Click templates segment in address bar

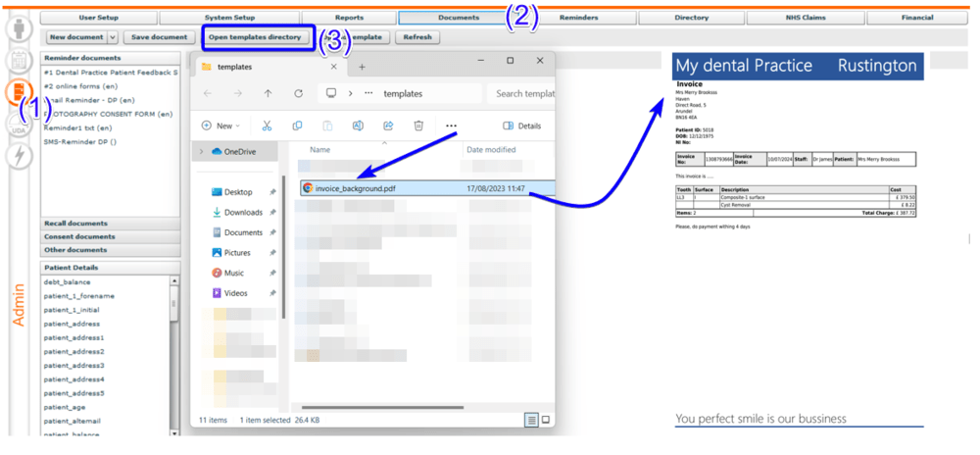(403, 94)
